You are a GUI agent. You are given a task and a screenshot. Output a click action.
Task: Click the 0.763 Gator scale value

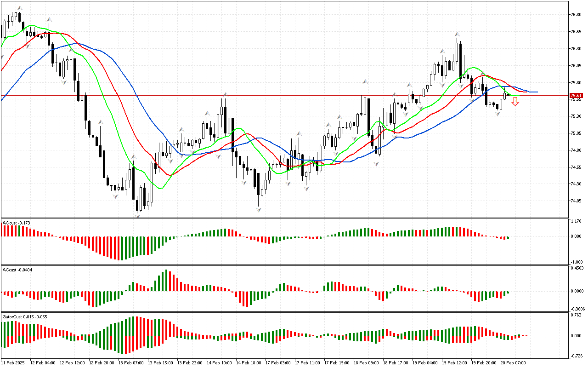point(576,315)
